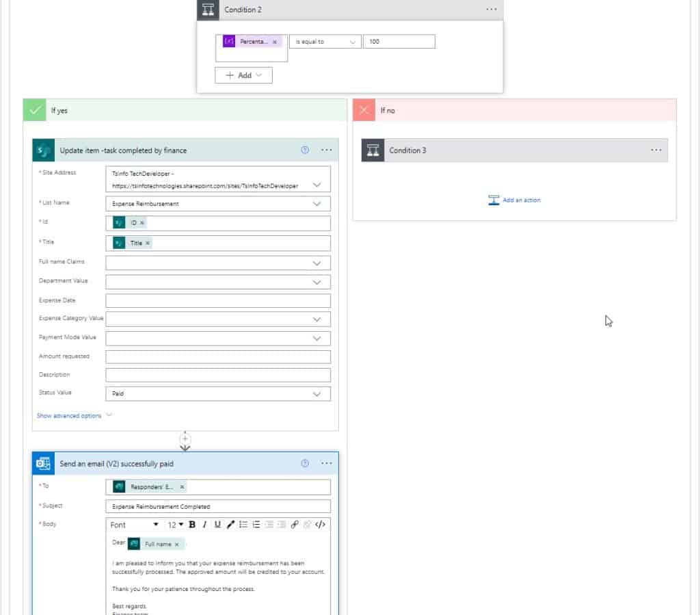Expand the Full name Claims dropdown
This screenshot has height=615, width=700.
(317, 263)
